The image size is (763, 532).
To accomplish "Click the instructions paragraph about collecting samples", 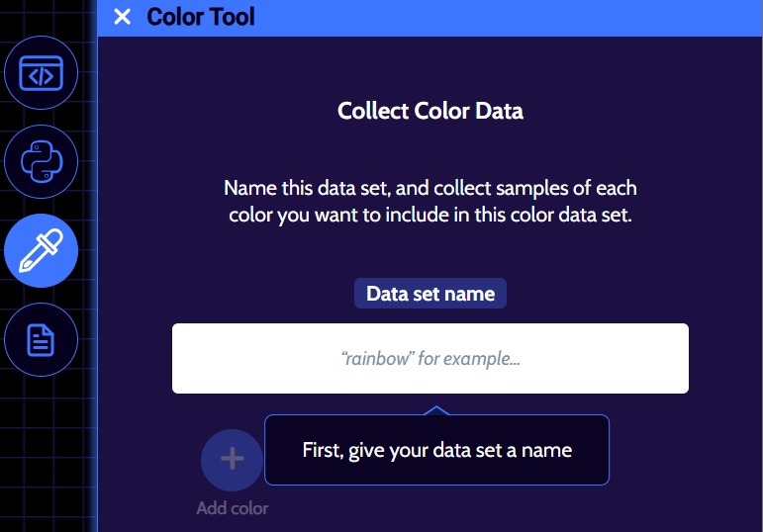I will pyautogui.click(x=429, y=201).
